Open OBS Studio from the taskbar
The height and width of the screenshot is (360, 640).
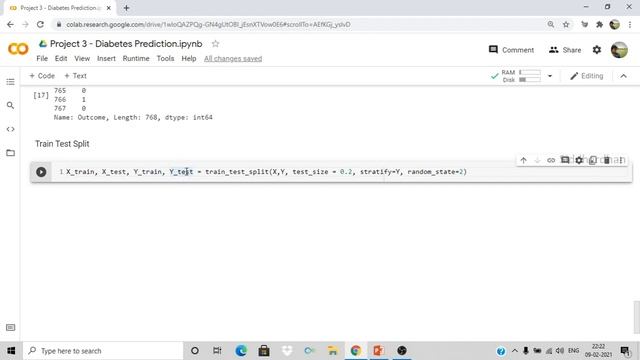pos(402,351)
